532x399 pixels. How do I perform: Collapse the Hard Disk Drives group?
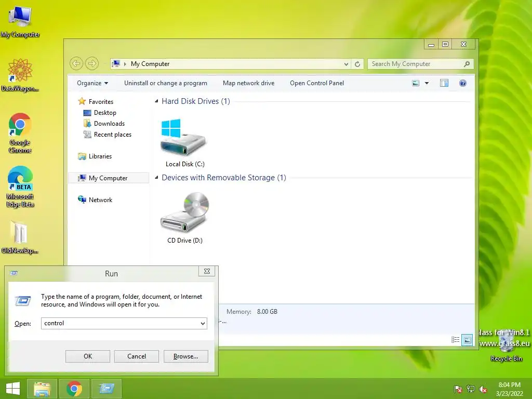156,101
